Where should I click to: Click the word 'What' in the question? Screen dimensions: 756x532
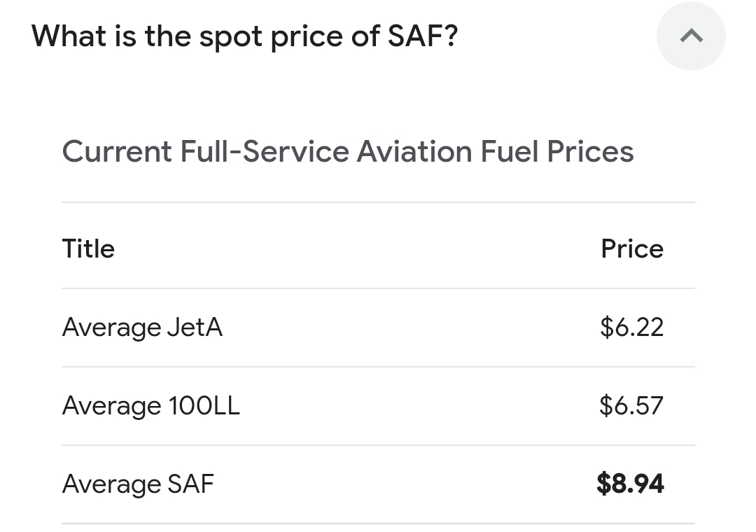coord(68,36)
